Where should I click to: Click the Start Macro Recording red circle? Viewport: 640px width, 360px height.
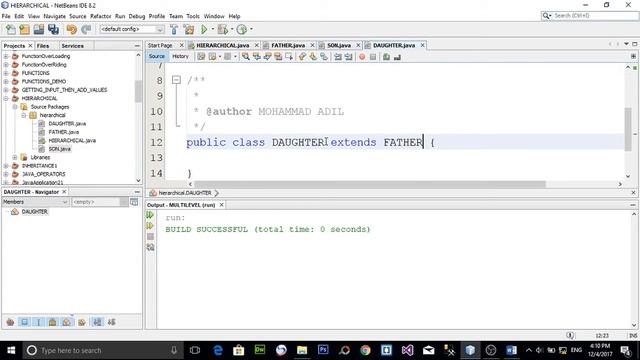(362, 57)
